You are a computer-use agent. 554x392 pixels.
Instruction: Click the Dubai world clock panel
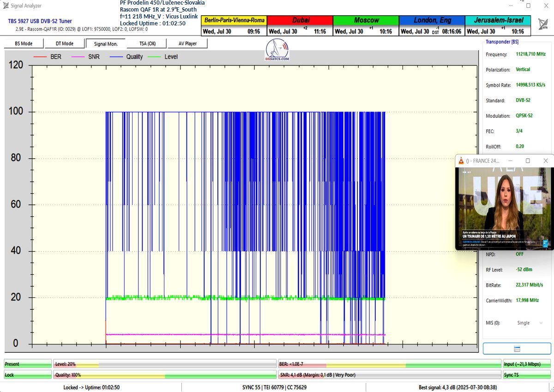(300, 26)
